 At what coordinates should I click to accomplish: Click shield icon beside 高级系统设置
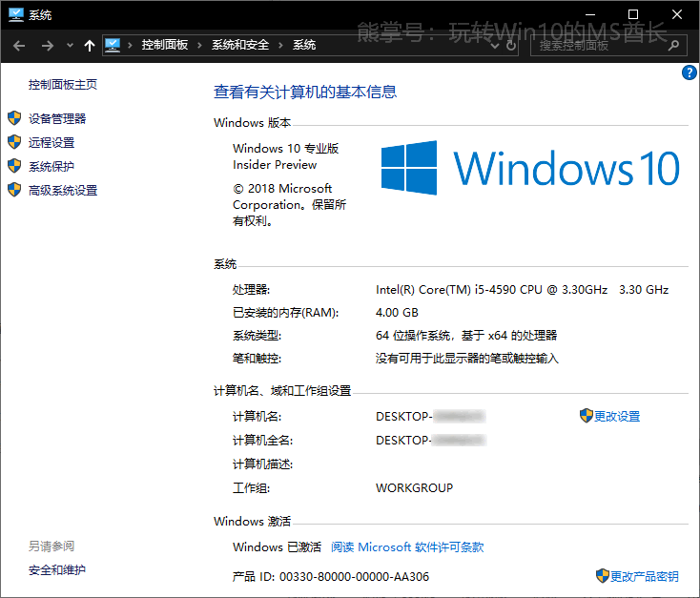[x=14, y=190]
